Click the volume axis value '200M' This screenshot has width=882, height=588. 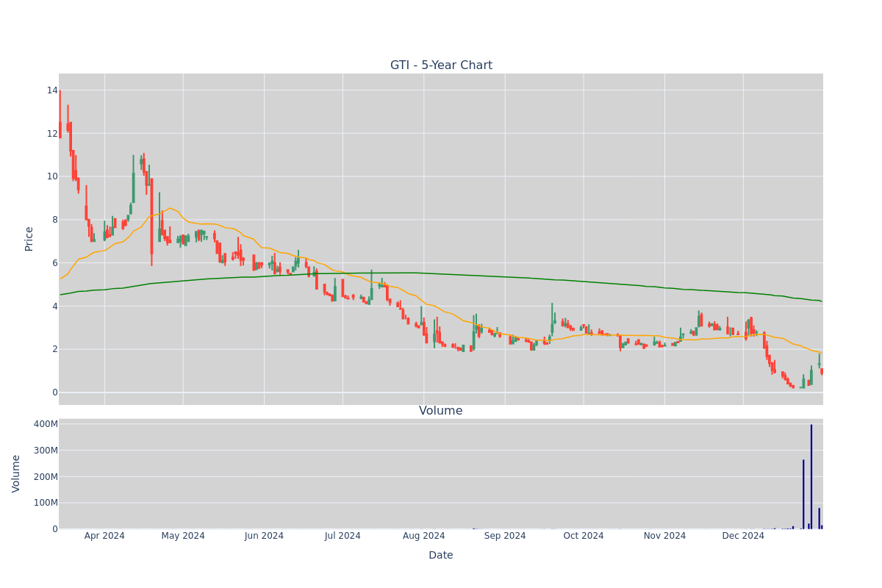pyautogui.click(x=46, y=476)
